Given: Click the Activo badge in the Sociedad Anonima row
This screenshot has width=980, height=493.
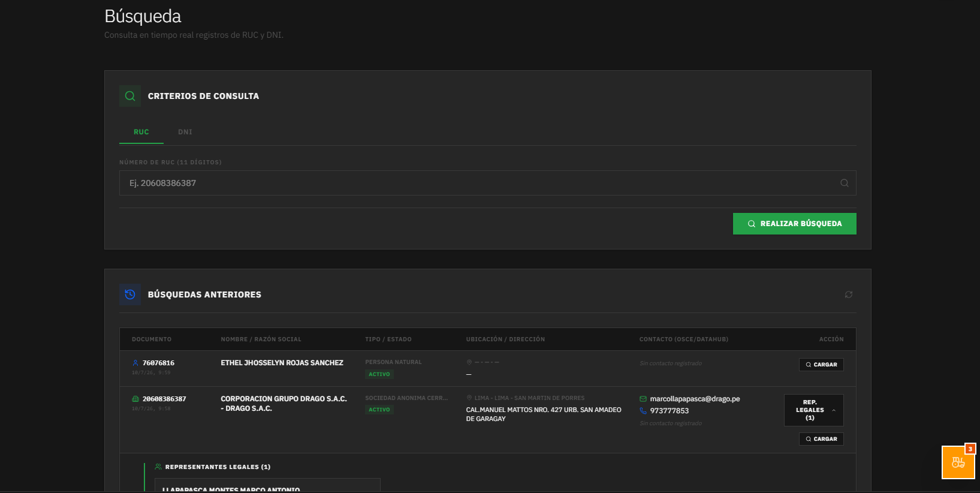Looking at the screenshot, I should point(379,410).
